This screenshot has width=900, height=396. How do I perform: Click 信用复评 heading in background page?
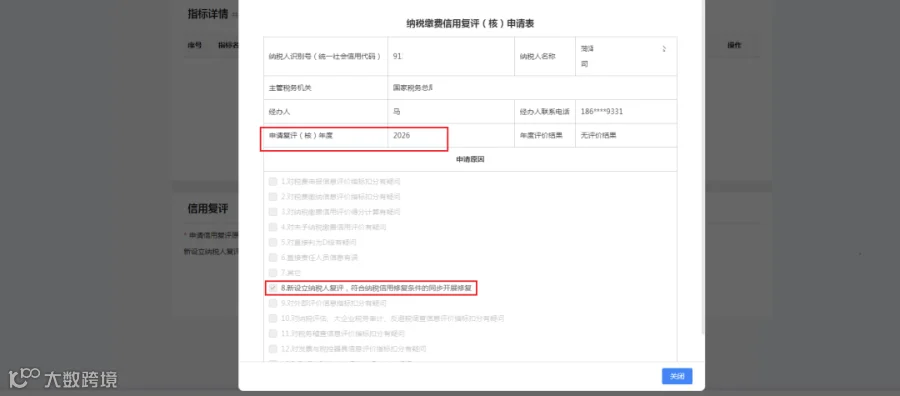point(208,208)
